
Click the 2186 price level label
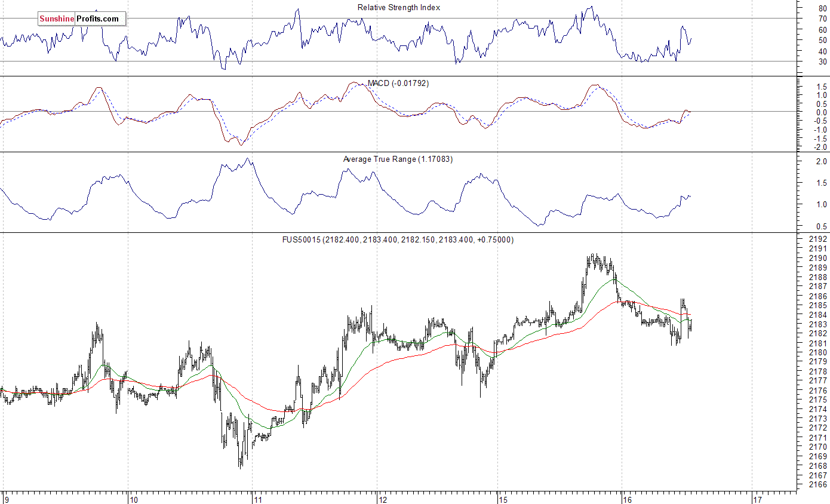point(817,296)
